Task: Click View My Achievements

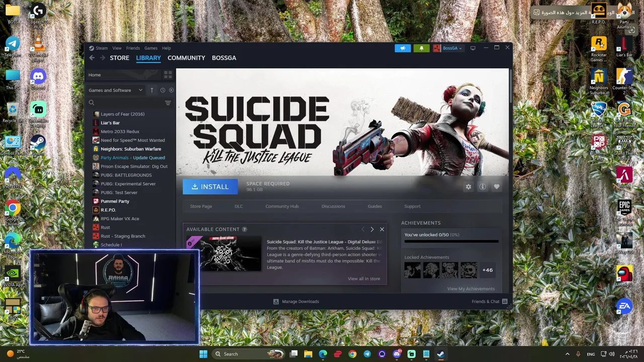Action: (471, 289)
